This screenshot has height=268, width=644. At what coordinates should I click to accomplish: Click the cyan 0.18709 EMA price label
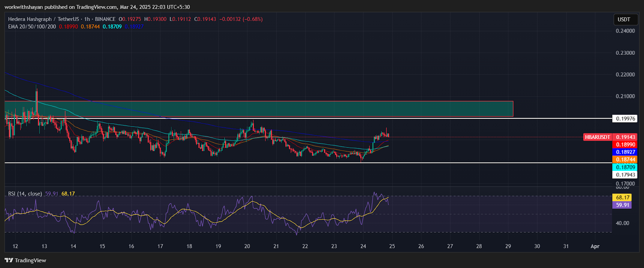625,167
